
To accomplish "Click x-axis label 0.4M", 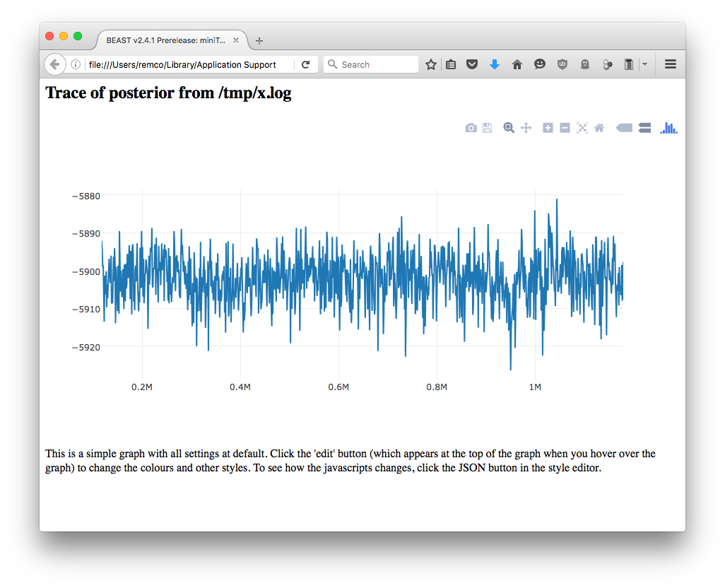I will (240, 387).
